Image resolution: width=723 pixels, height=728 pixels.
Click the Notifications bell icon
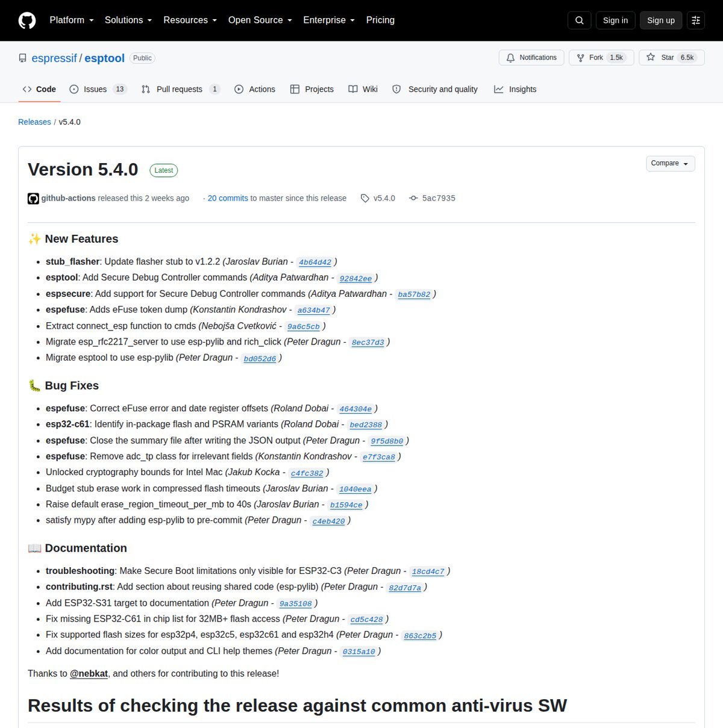[510, 58]
